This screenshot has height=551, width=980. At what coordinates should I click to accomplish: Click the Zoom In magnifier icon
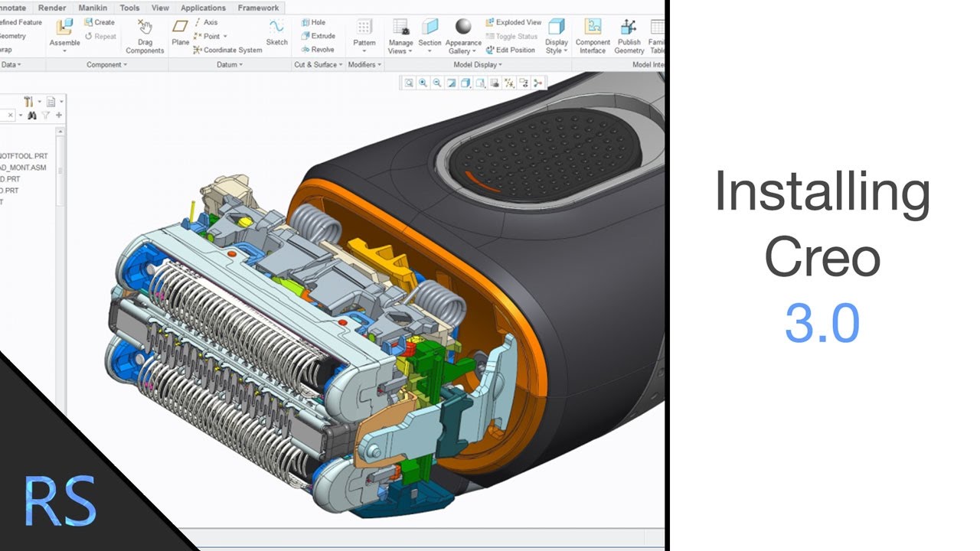point(423,83)
